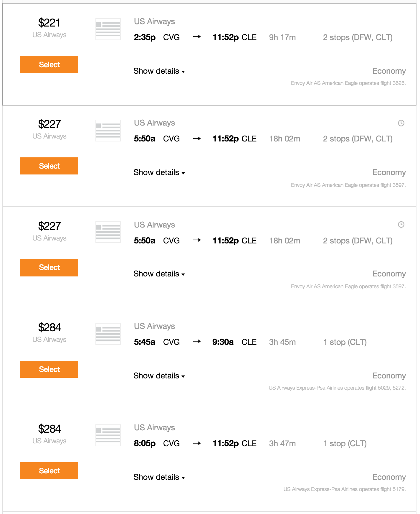Select the $221 US Airways flight
This screenshot has height=514, width=420.
49,65
